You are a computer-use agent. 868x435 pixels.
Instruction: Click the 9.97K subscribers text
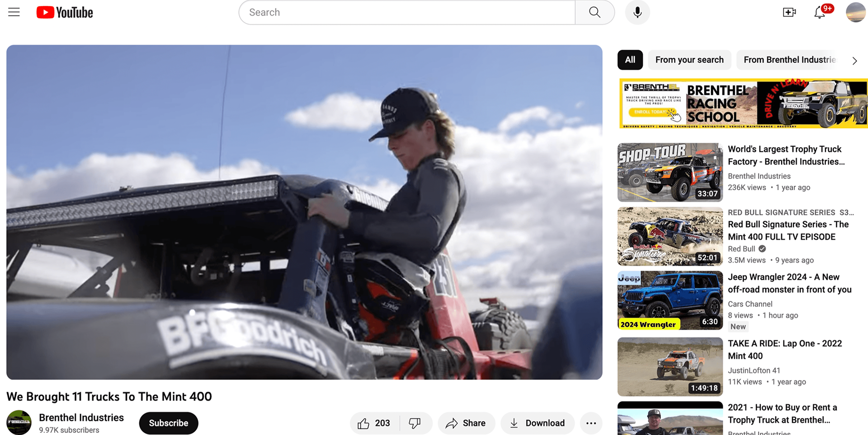point(69,430)
